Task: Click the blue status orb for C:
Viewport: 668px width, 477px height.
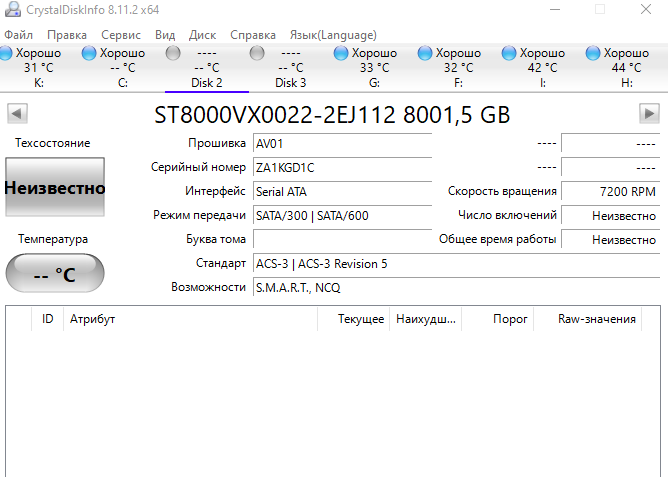Action: [89, 53]
